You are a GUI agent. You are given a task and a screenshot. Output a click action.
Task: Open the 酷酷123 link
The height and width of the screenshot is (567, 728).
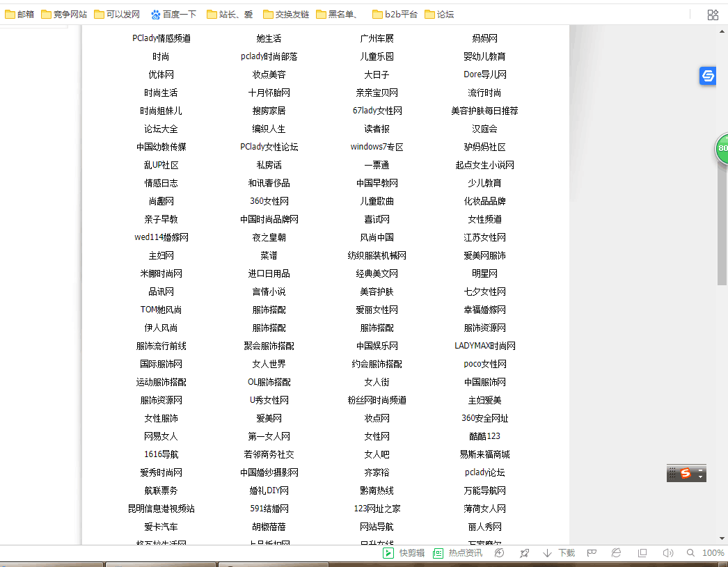tap(484, 437)
